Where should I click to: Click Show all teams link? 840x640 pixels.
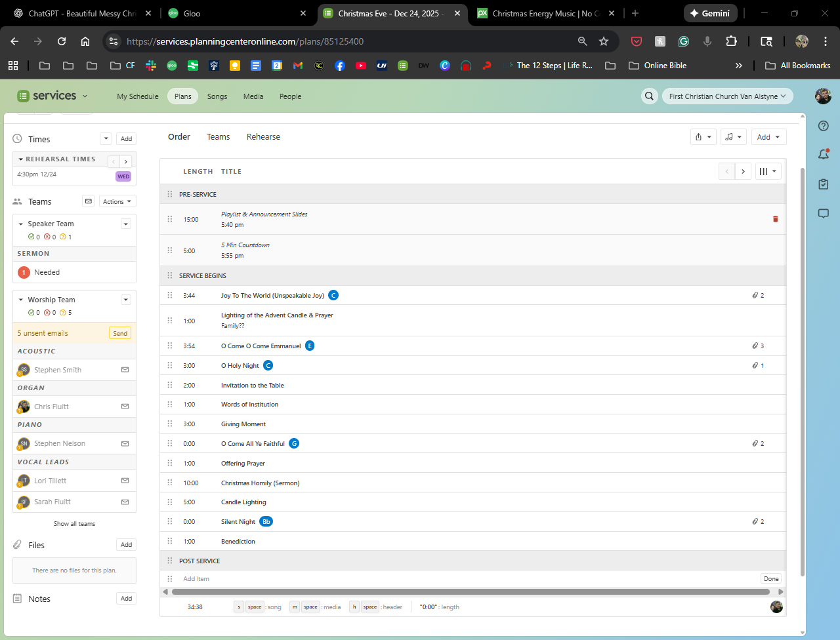click(74, 524)
